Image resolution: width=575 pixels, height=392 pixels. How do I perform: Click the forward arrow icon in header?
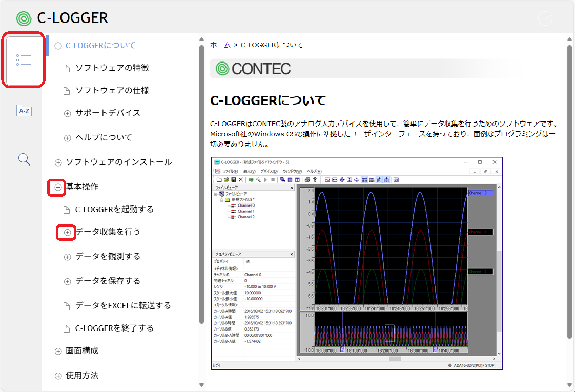click(545, 18)
